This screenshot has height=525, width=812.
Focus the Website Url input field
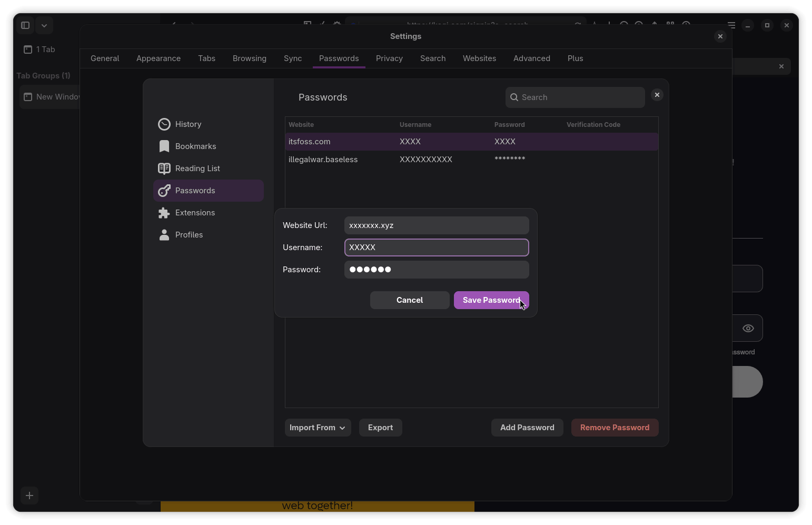point(437,225)
